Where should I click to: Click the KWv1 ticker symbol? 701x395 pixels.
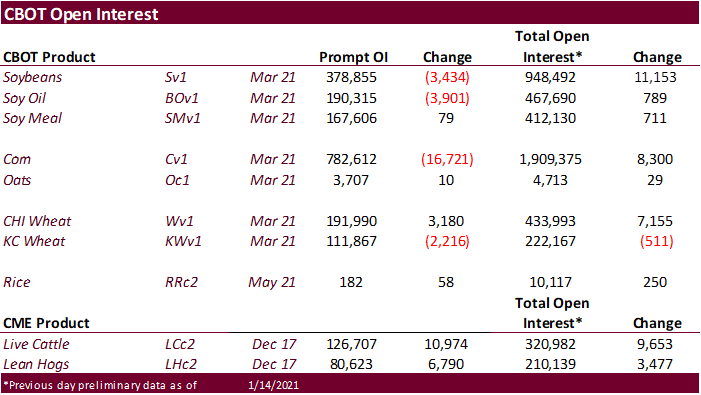pyautogui.click(x=183, y=241)
